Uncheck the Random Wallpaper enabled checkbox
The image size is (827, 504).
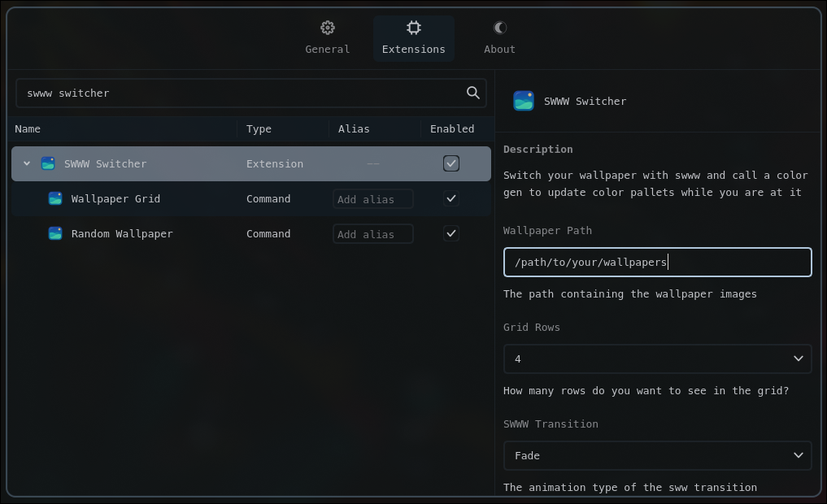[x=451, y=233]
